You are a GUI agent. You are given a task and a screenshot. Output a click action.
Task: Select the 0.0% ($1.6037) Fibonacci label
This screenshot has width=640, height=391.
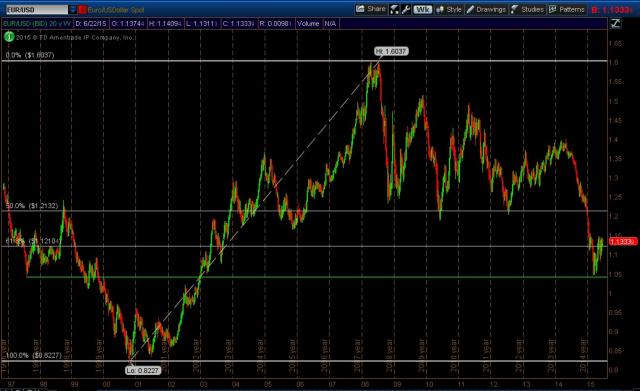(30, 55)
